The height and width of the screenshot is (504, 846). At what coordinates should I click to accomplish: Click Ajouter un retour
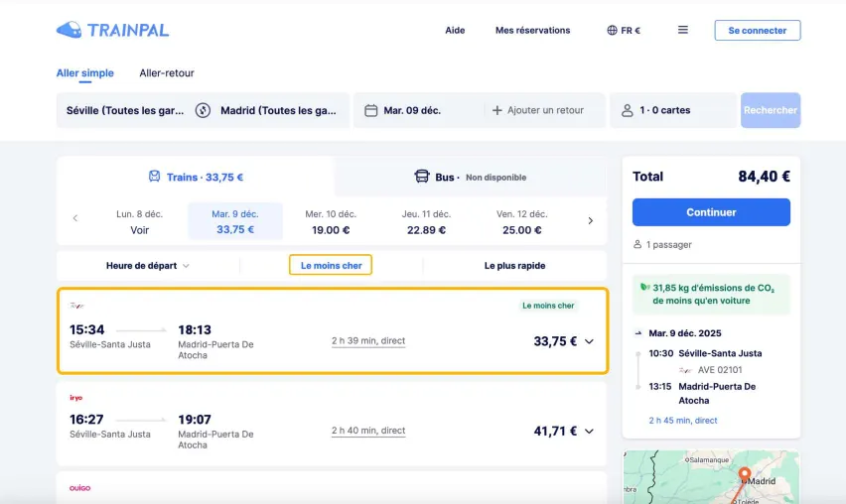[538, 110]
